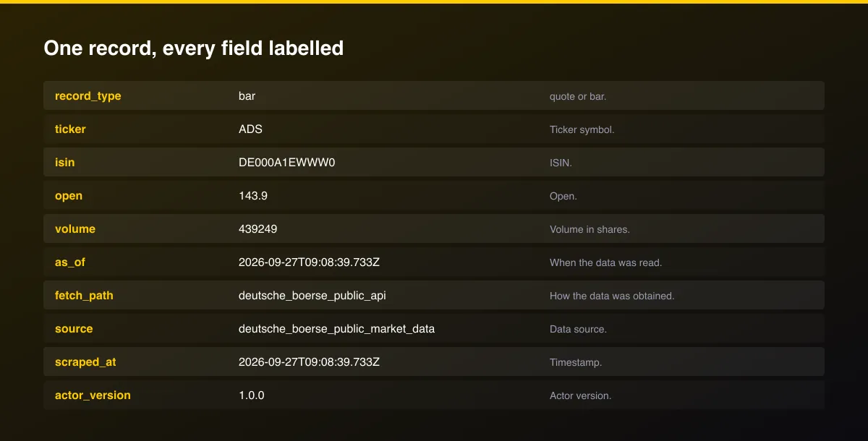Screen dimensions: 868x441
Task: Click the version value "1.0.0"
Action: [252, 395]
